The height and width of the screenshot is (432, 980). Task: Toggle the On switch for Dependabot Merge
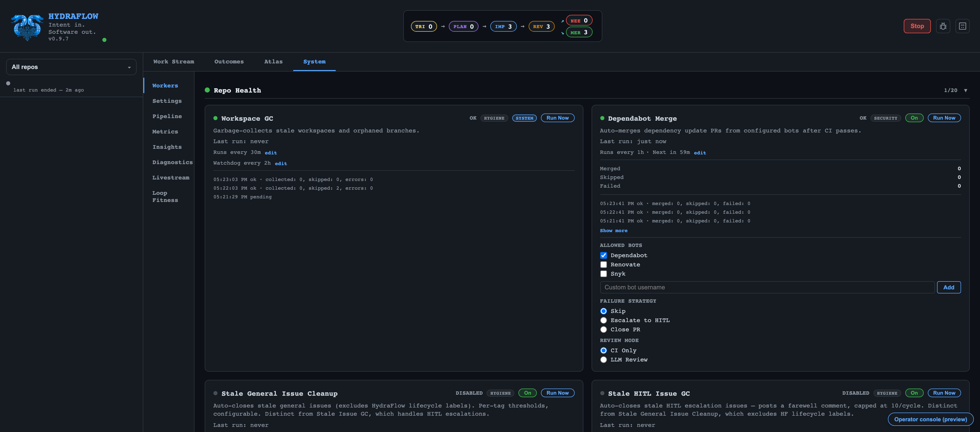[914, 118]
